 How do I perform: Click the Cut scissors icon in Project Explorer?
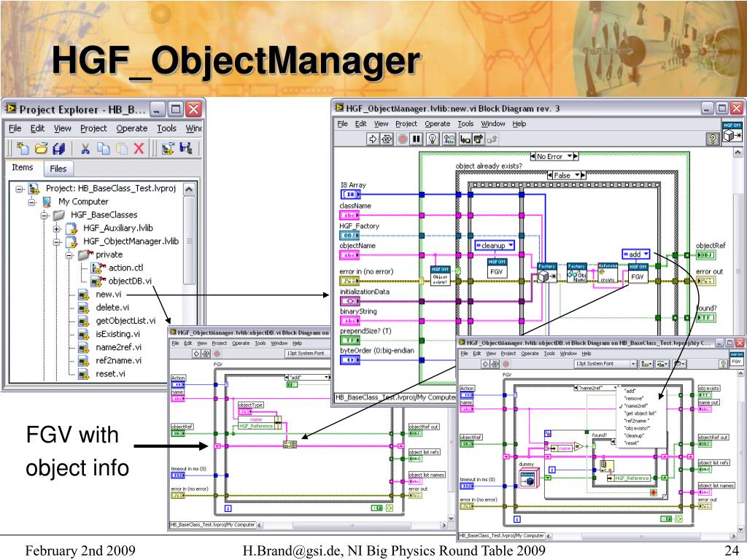85,149
